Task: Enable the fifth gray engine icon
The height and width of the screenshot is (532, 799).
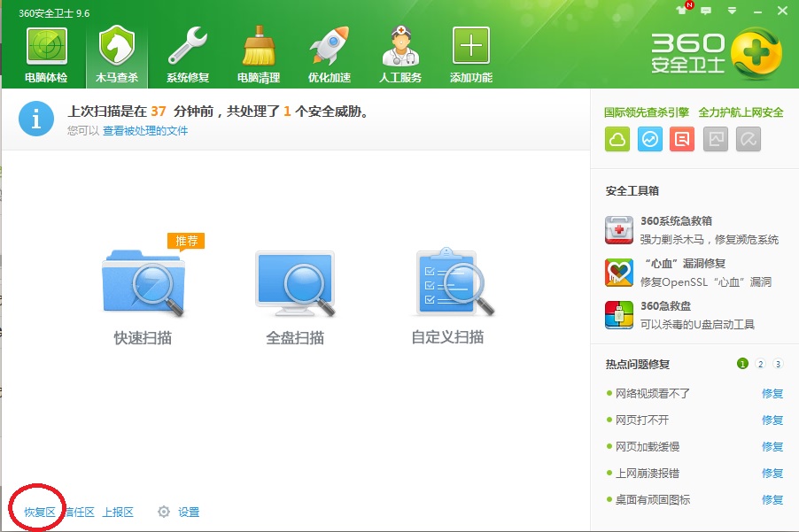Action: tap(748, 139)
